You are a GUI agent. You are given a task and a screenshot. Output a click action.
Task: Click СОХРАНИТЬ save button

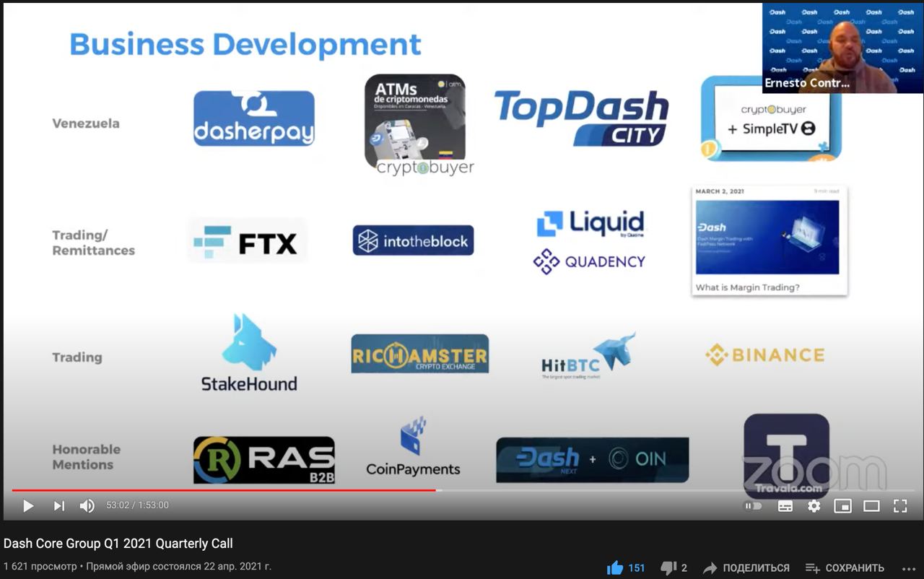point(845,568)
